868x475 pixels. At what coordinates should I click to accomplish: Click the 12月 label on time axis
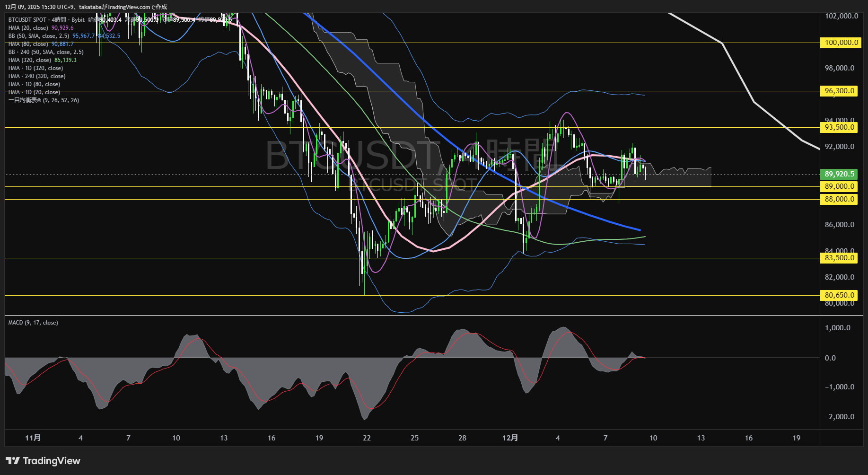tap(510, 438)
